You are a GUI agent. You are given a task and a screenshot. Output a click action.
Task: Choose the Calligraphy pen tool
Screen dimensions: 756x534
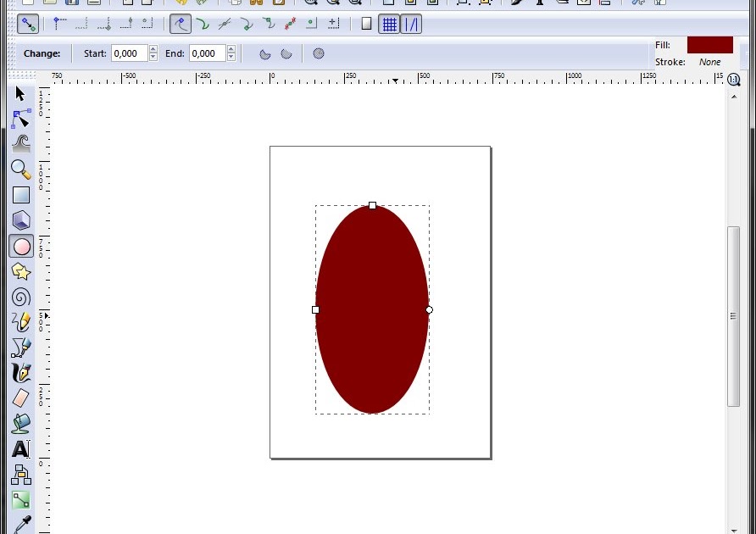(20, 372)
